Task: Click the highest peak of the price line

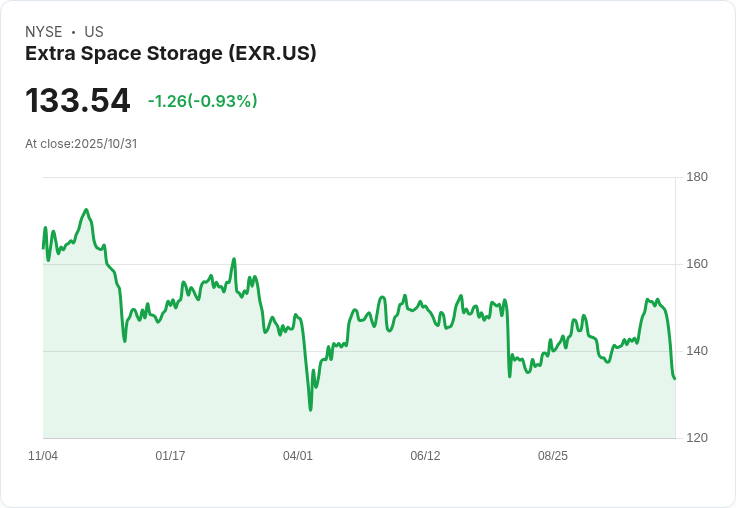Action: [87, 210]
